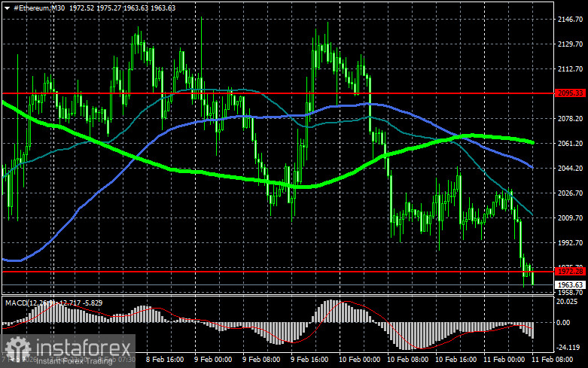Screen dimensions: 588x368
Task: Click the 2044.20 price scale value
Action: [570, 169]
